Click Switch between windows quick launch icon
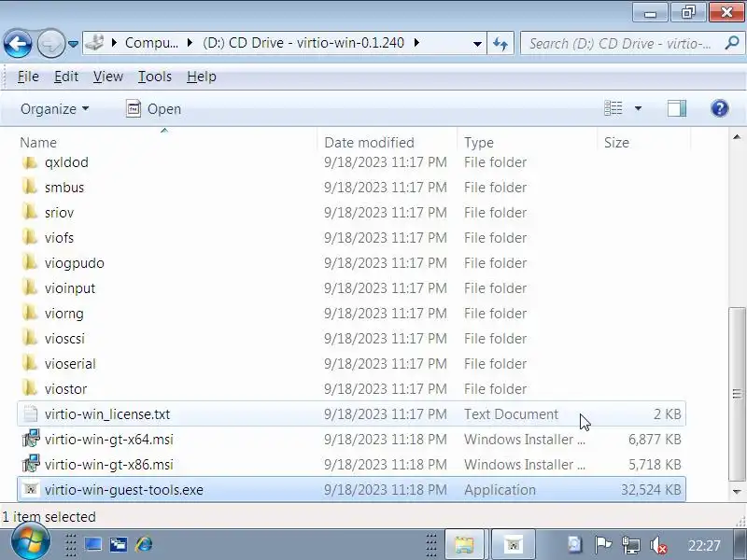Image resolution: width=747 pixels, height=560 pixels. (x=119, y=544)
